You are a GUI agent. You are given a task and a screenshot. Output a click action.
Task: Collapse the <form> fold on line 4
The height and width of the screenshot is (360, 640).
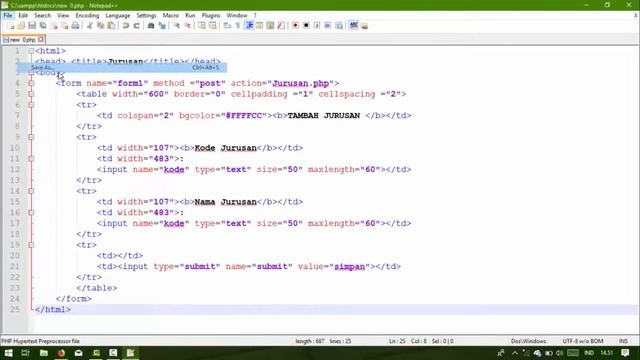(x=31, y=83)
